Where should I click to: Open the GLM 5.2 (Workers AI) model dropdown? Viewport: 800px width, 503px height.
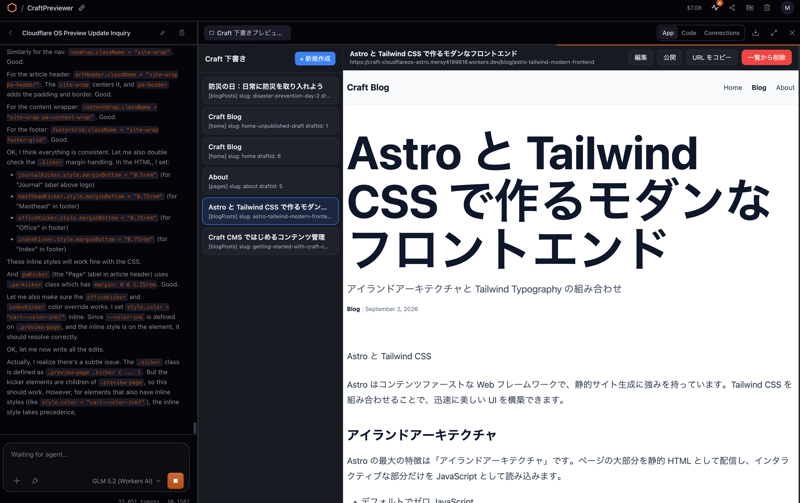[x=126, y=481]
